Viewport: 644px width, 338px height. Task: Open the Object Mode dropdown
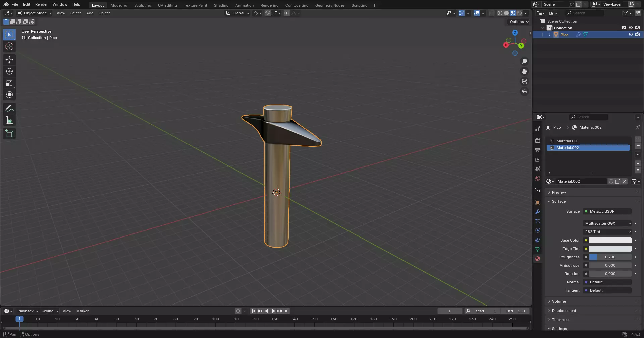click(35, 13)
